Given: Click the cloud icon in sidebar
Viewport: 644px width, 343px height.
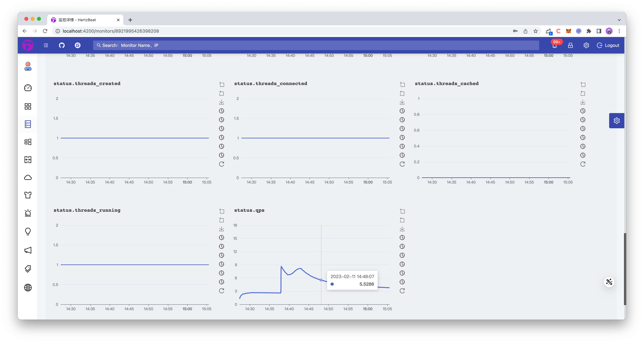Looking at the screenshot, I should 28,177.
